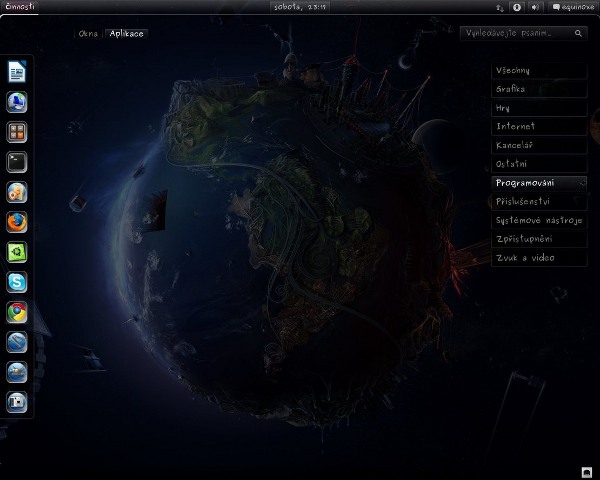Viewport: 600px width, 480px height.
Task: Open Skype from the dash
Action: point(17,282)
